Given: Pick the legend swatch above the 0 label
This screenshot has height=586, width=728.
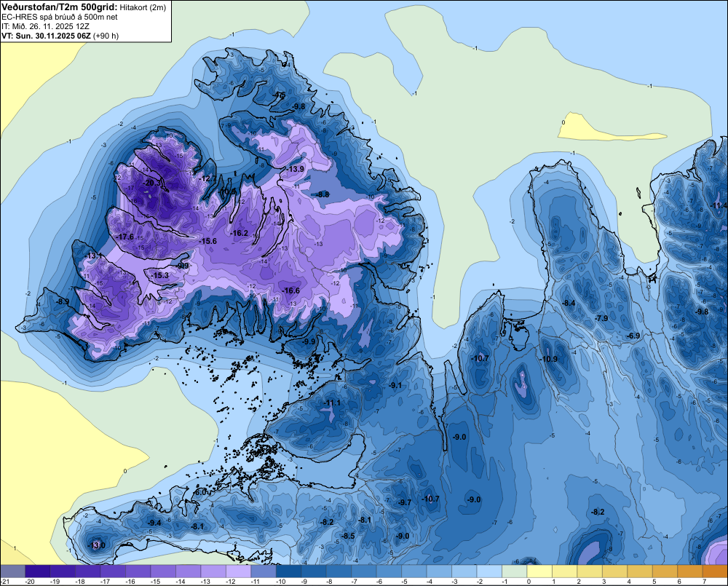Looking at the screenshot, I should [539, 571].
